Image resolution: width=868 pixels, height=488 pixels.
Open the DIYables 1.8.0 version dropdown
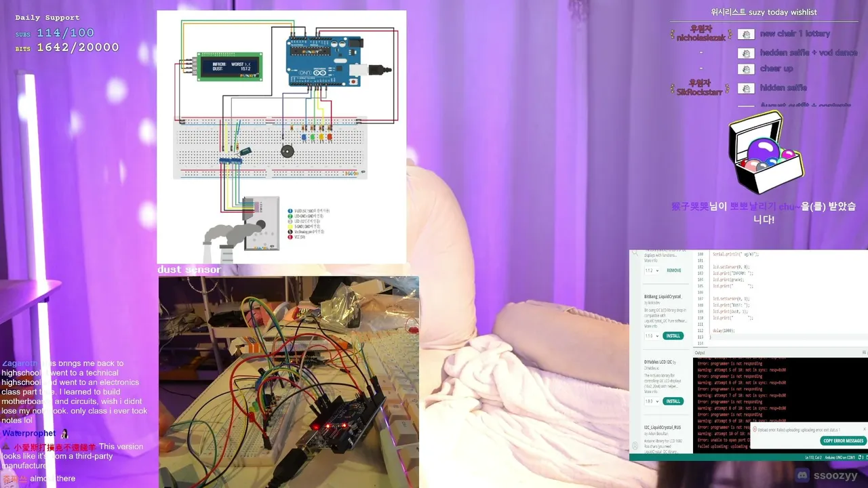click(652, 401)
